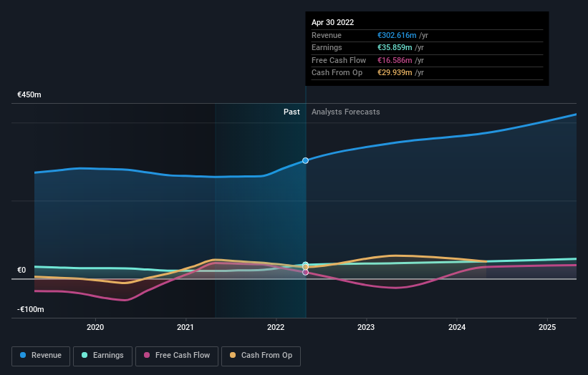
Task: Click the pink Free Cash Flow data point
Action: 305,273
